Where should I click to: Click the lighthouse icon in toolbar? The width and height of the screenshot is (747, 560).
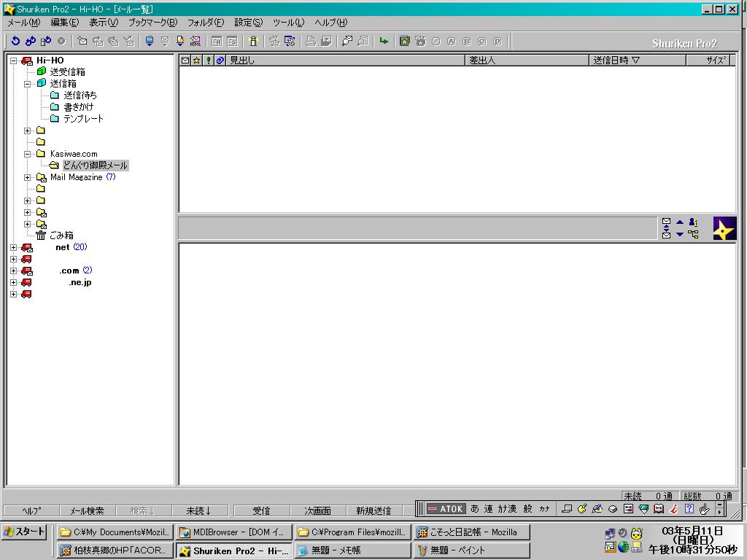[253, 42]
